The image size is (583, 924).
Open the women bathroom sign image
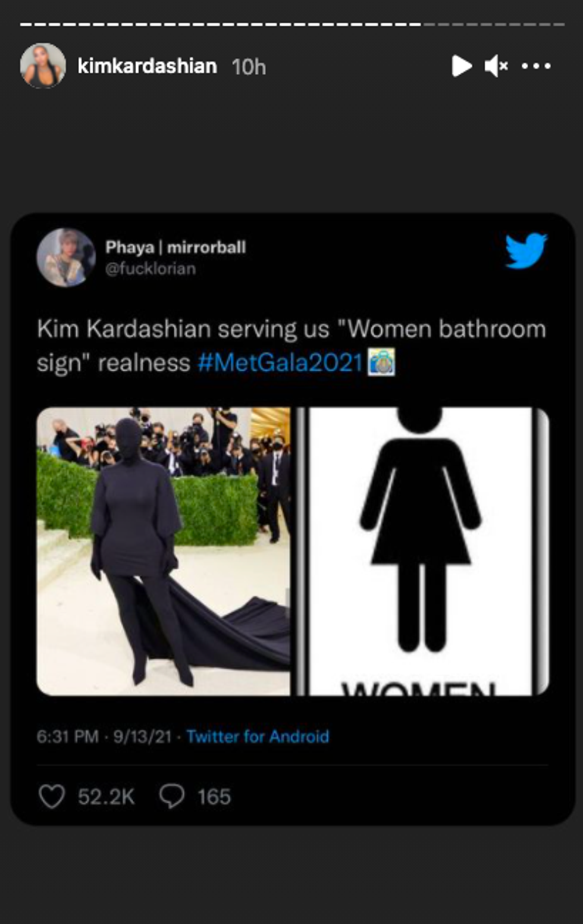(422, 551)
